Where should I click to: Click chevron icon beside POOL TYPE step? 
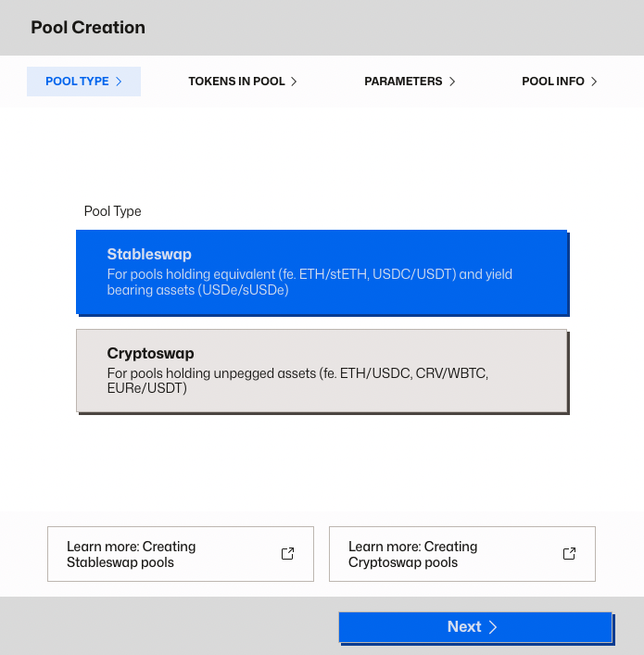tap(119, 82)
